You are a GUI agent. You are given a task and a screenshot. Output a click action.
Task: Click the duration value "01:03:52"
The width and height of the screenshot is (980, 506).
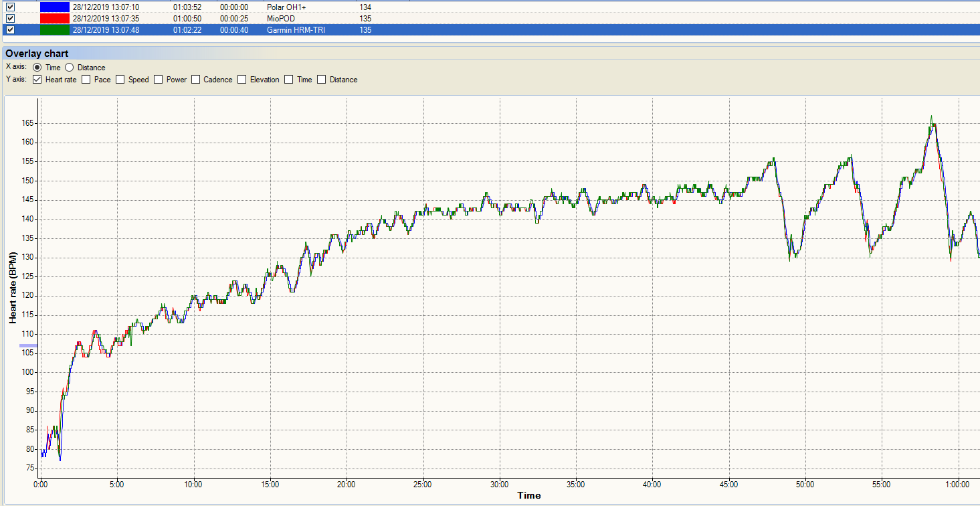click(x=187, y=7)
